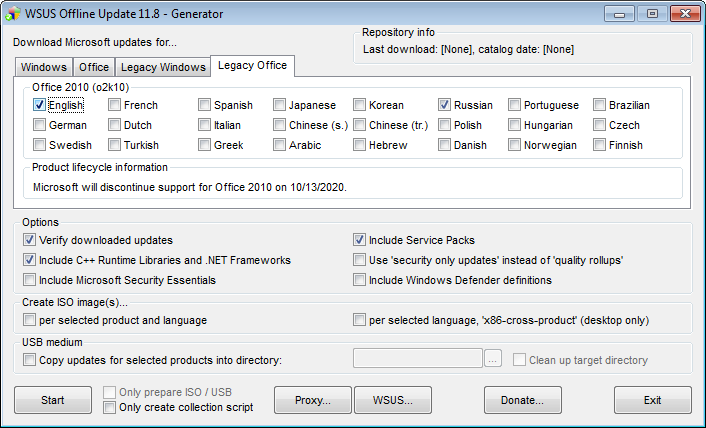
Task: Check Copy updates into directory for USB
Action: pos(29,359)
